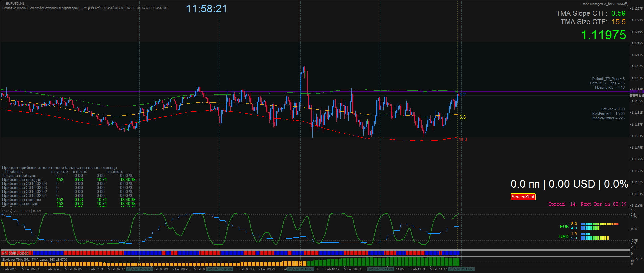
Task: Click the 11:58:21 clock display
Action: pyautogui.click(x=207, y=9)
